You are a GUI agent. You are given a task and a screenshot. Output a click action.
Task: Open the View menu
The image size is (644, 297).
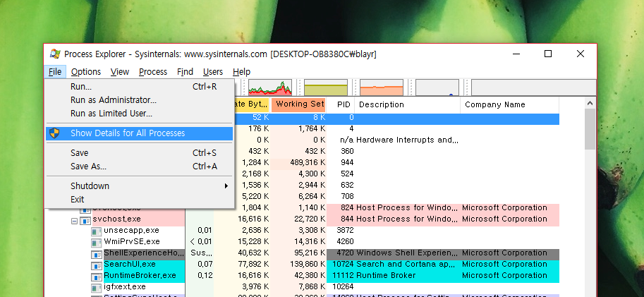[x=120, y=72]
